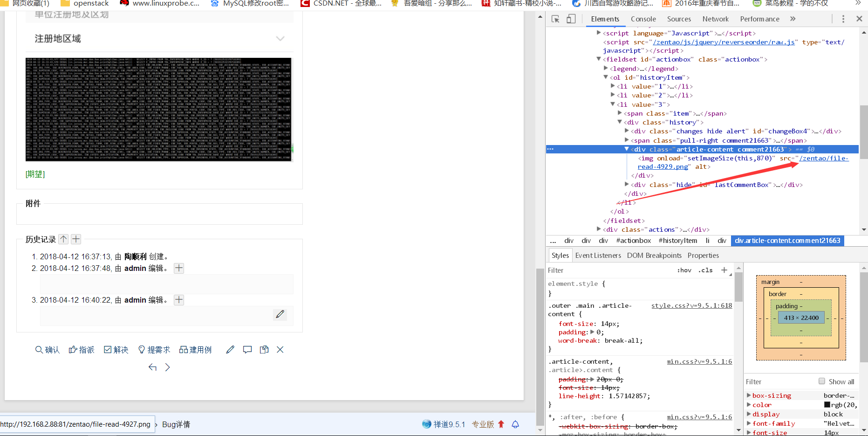This screenshot has height=436, width=868.
Task: Open the DevTools three-dot customize menu
Action: click(843, 19)
